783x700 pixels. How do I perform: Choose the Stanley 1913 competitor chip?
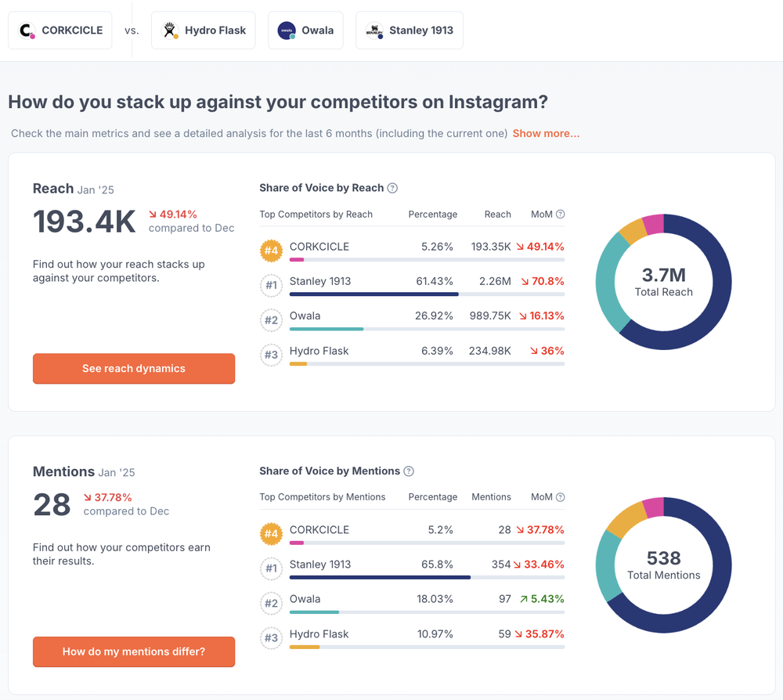[x=410, y=31]
